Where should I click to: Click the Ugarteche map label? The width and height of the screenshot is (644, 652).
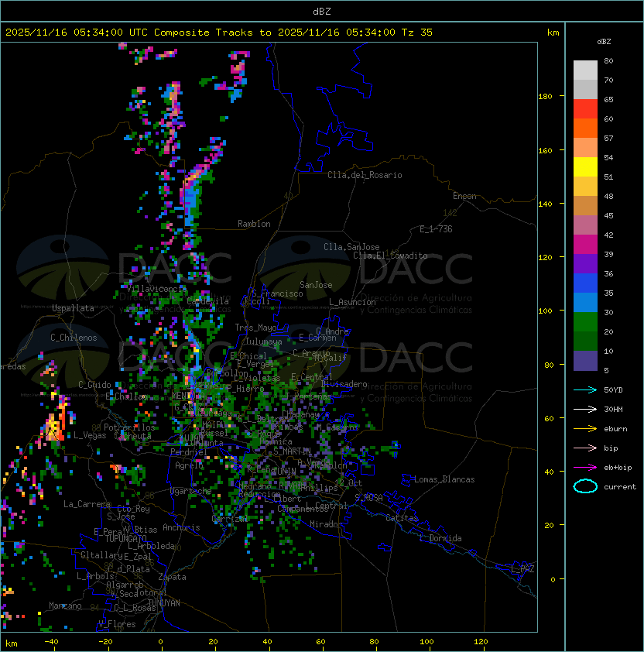pyautogui.click(x=191, y=491)
